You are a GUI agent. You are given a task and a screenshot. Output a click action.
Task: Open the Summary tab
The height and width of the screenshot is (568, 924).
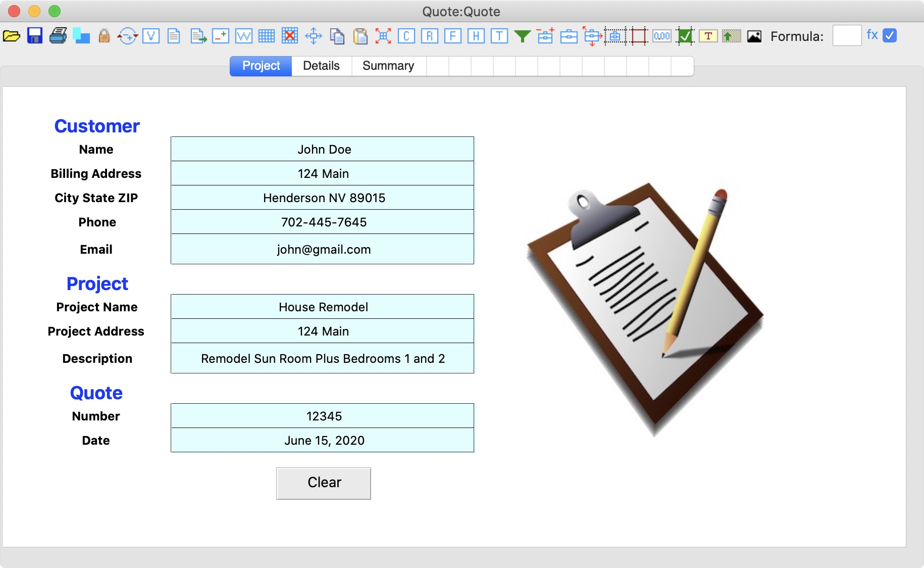[x=388, y=66]
